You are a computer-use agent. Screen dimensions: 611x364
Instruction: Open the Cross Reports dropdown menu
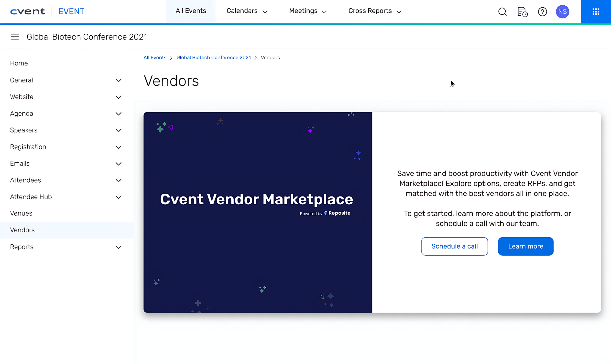pyautogui.click(x=375, y=11)
